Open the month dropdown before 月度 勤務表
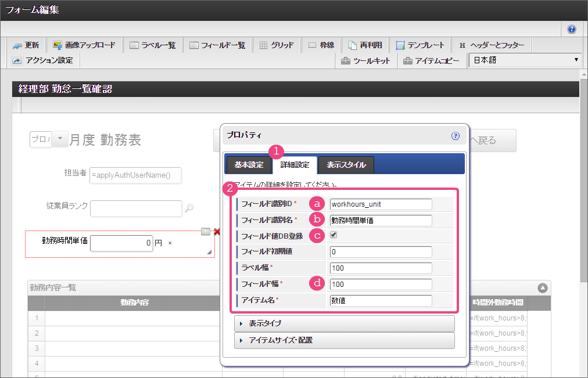Viewport: 588px width, 378px height. click(x=60, y=139)
